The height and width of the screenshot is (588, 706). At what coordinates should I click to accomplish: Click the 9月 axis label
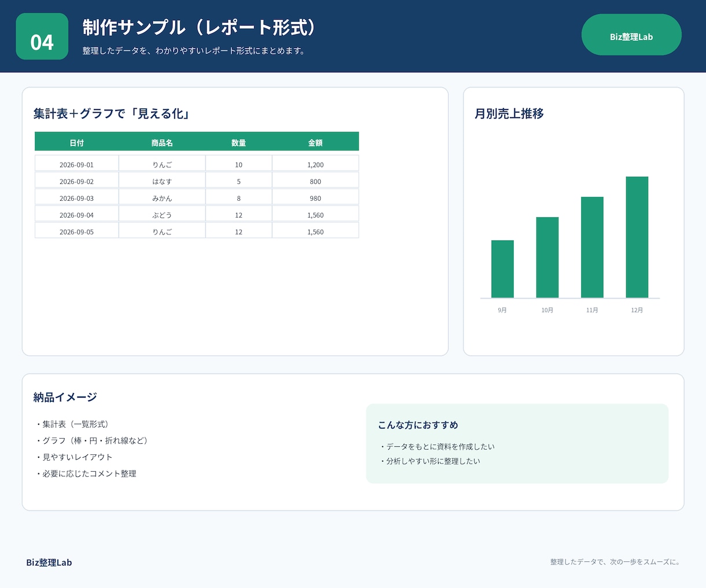pyautogui.click(x=502, y=310)
